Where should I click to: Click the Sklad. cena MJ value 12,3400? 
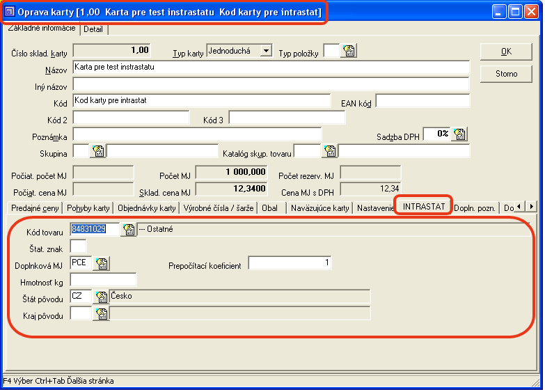coord(232,189)
